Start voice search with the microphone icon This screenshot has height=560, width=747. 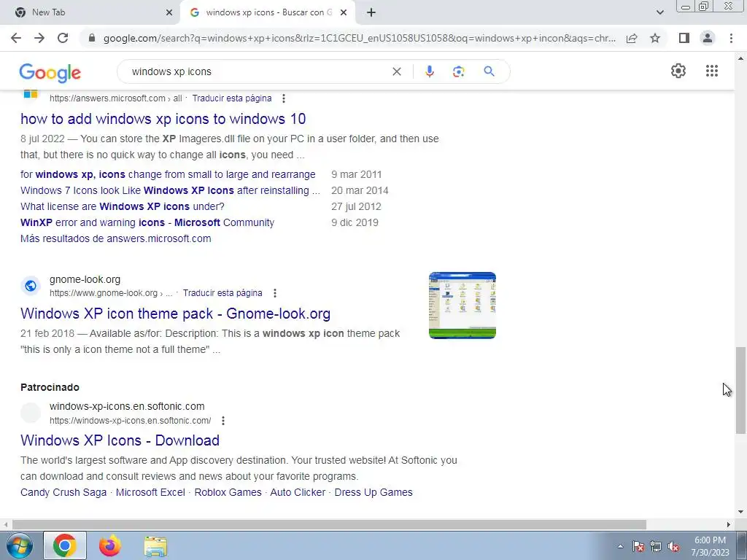click(429, 71)
